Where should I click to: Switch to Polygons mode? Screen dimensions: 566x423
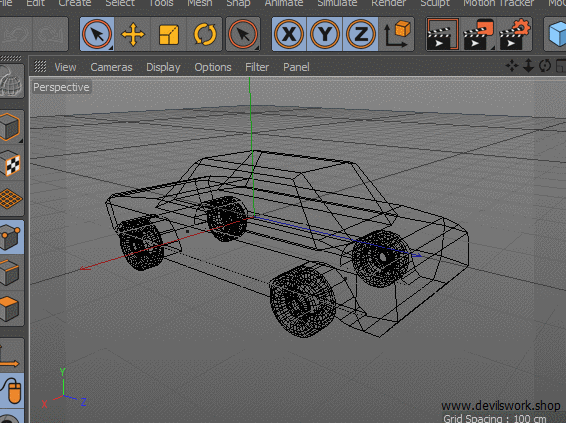click(x=11, y=309)
